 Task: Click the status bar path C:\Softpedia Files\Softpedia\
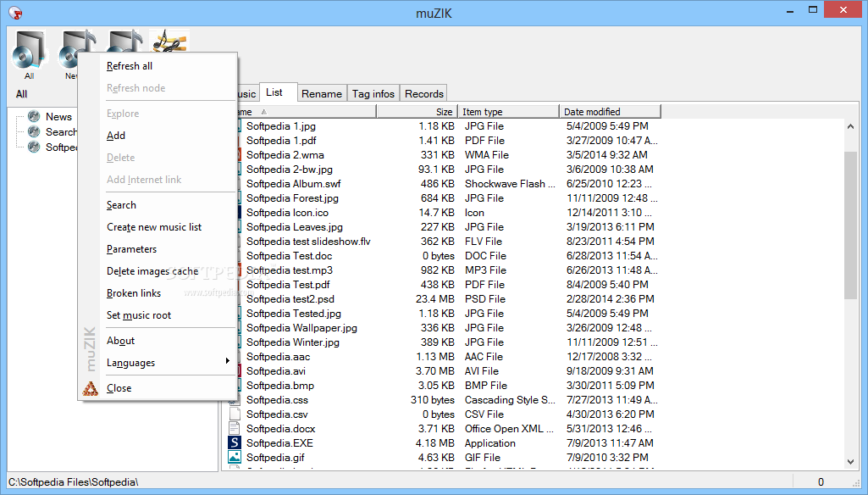73,481
